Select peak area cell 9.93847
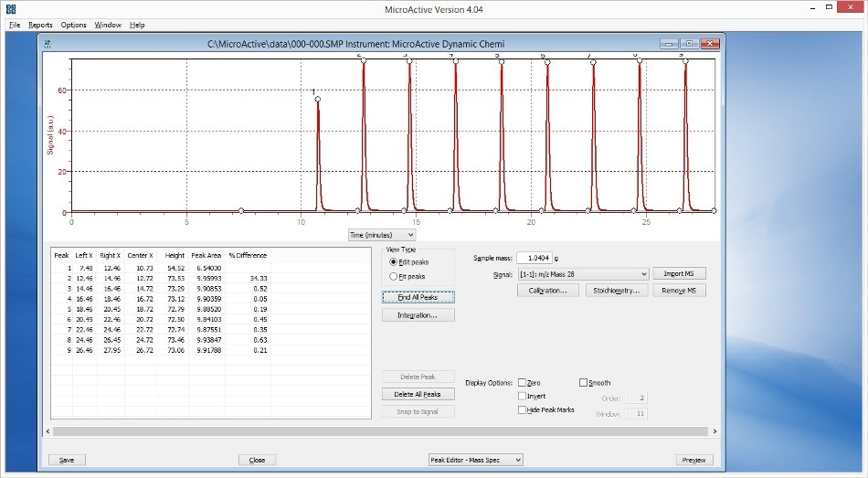This screenshot has height=478, width=868. coord(206,340)
